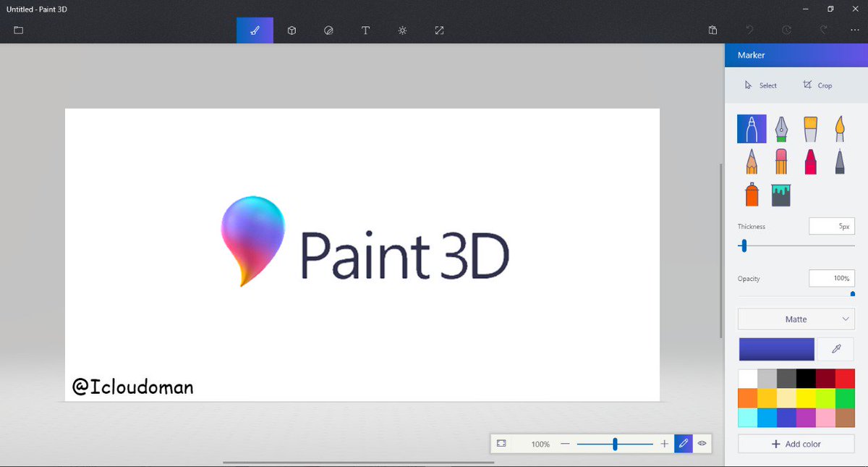Select the Fill bucket tool
The image size is (868, 467).
coord(781,195)
